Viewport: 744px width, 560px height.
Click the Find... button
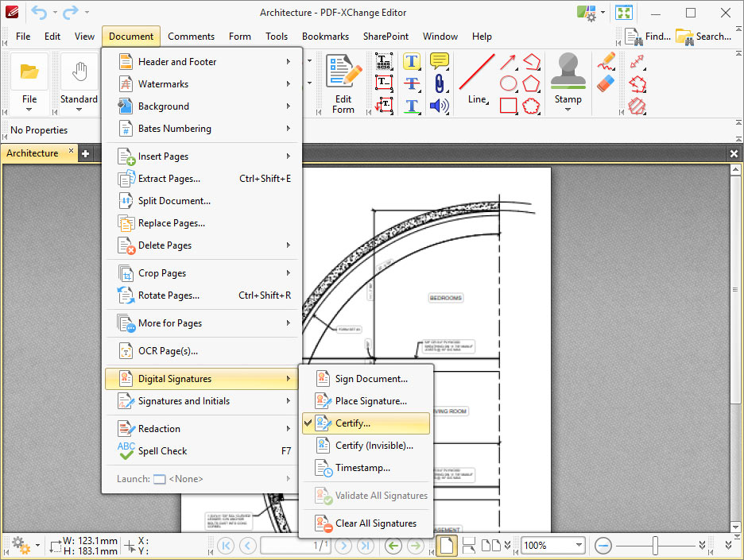(x=648, y=37)
